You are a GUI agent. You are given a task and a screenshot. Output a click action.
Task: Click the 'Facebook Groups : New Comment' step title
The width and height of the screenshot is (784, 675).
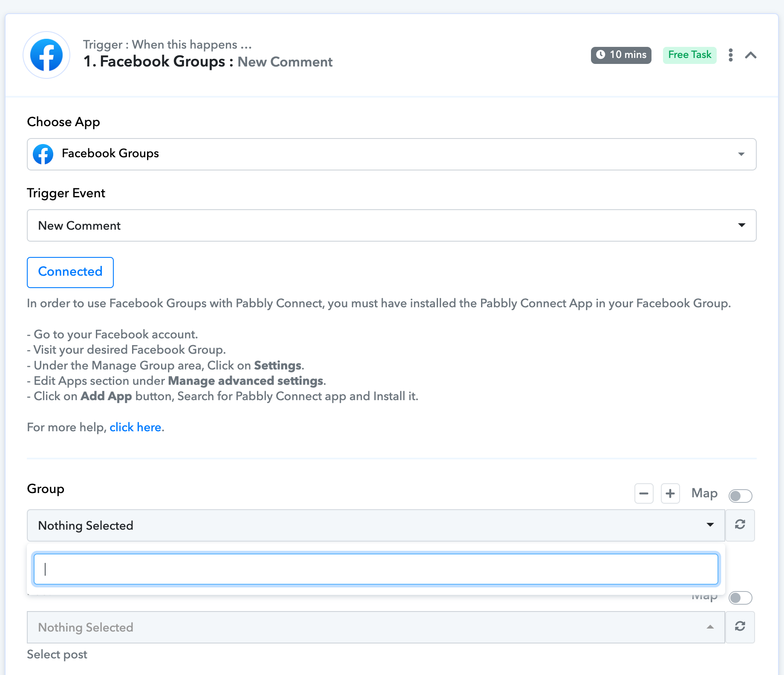point(208,62)
